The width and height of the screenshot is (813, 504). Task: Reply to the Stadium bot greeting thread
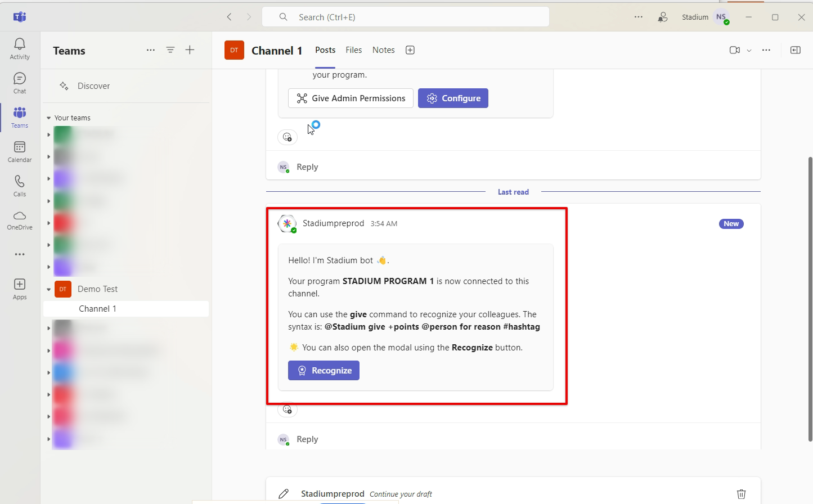(x=307, y=439)
